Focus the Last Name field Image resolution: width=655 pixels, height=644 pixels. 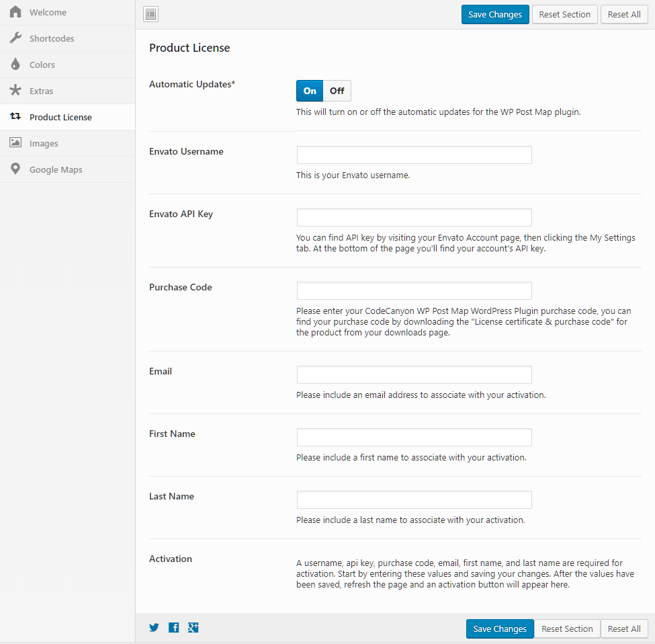(x=414, y=500)
